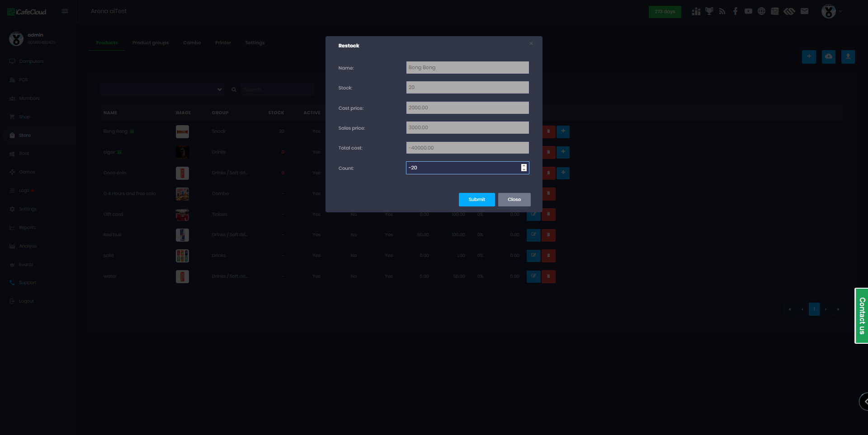This screenshot has height=435, width=868.
Task: Close the Restock dialog with Close button
Action: [514, 199]
